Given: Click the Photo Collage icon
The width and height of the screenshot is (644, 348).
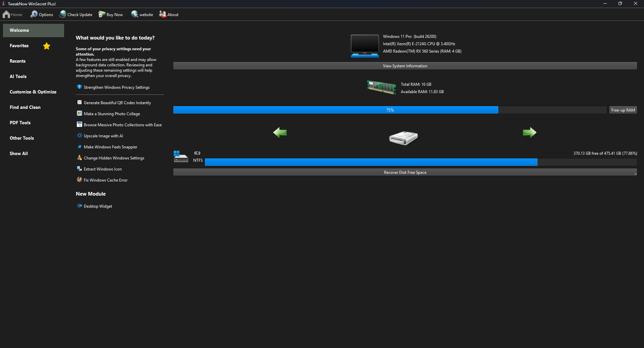Looking at the screenshot, I should [x=79, y=114].
